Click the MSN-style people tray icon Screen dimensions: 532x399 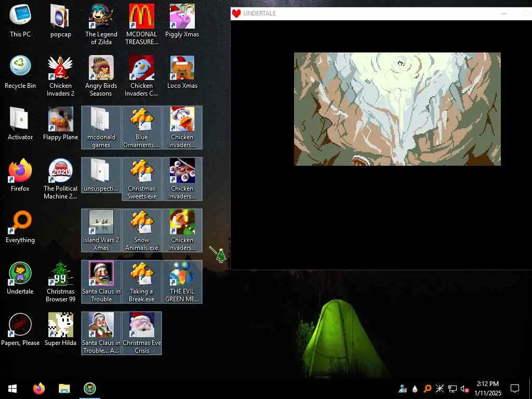(x=403, y=389)
